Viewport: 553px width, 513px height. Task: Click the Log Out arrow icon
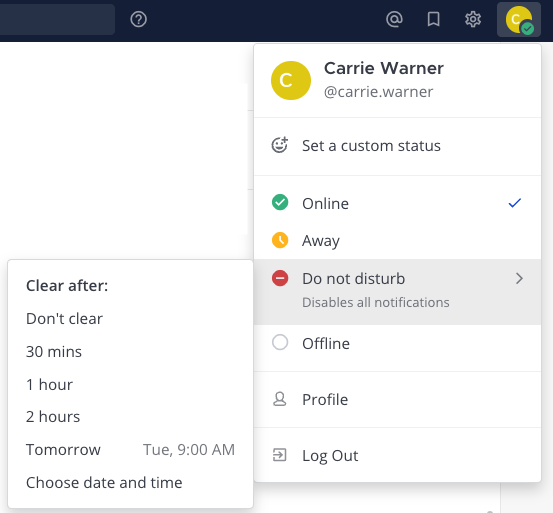(x=280, y=455)
